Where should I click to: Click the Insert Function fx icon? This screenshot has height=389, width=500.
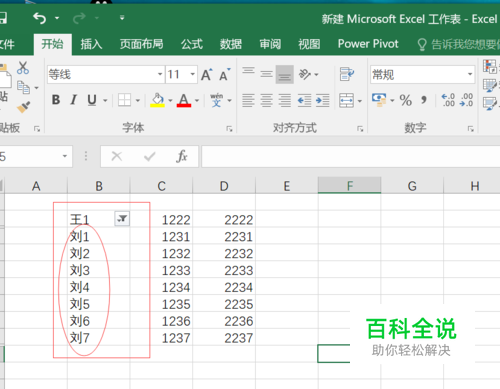[x=182, y=156]
